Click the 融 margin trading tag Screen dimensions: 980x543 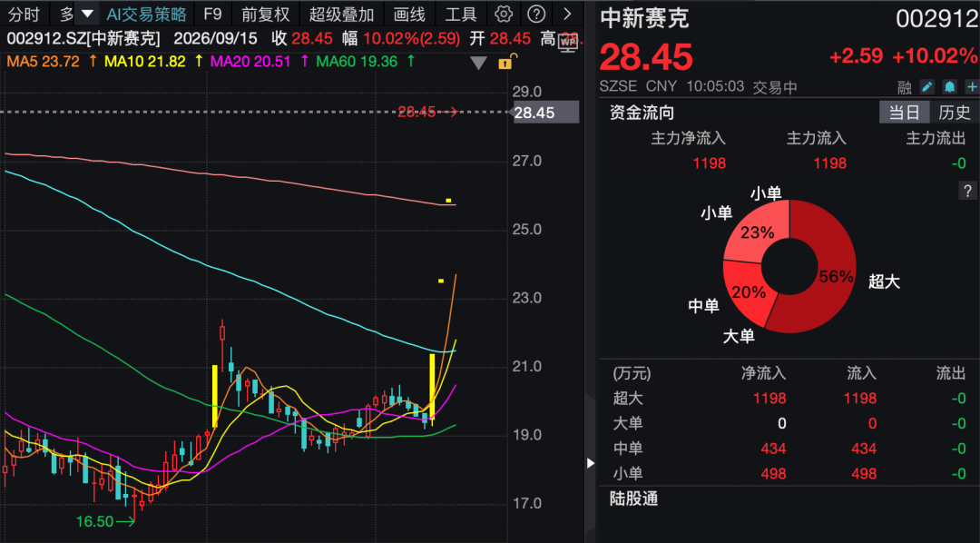click(905, 87)
